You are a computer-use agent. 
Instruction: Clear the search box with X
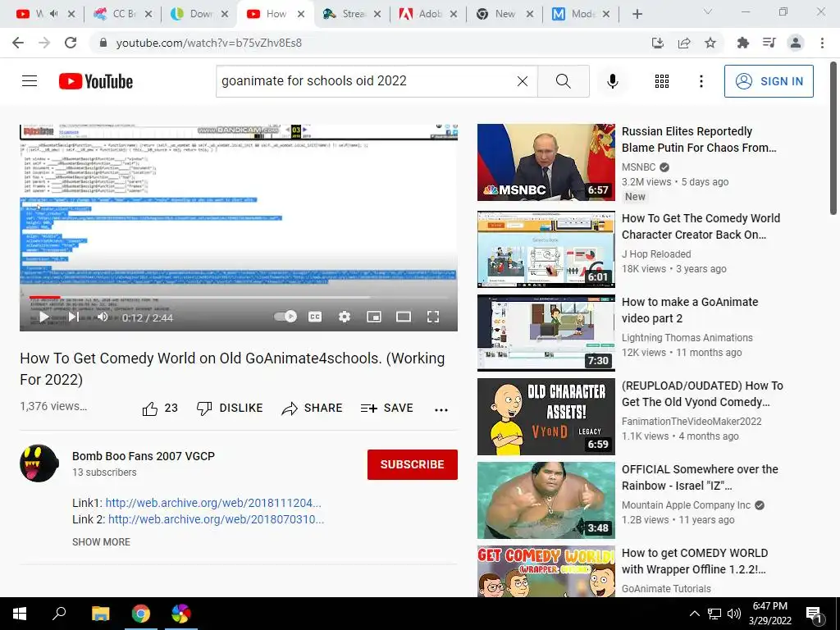pos(523,81)
